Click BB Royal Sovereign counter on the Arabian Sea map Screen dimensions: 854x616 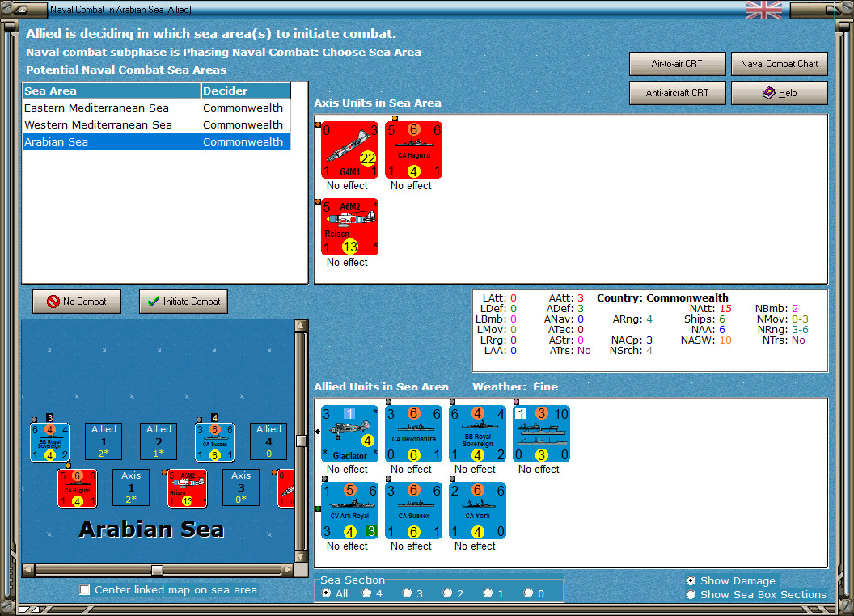pyautogui.click(x=49, y=442)
